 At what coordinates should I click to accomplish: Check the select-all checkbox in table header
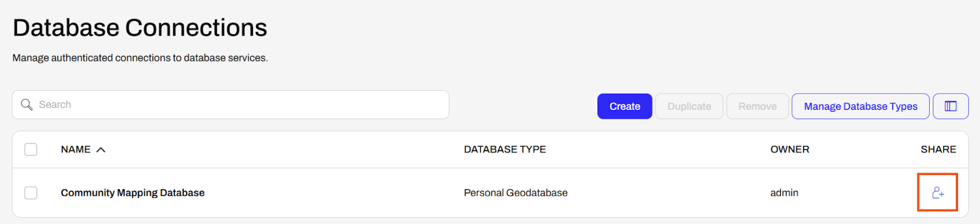coord(31,150)
